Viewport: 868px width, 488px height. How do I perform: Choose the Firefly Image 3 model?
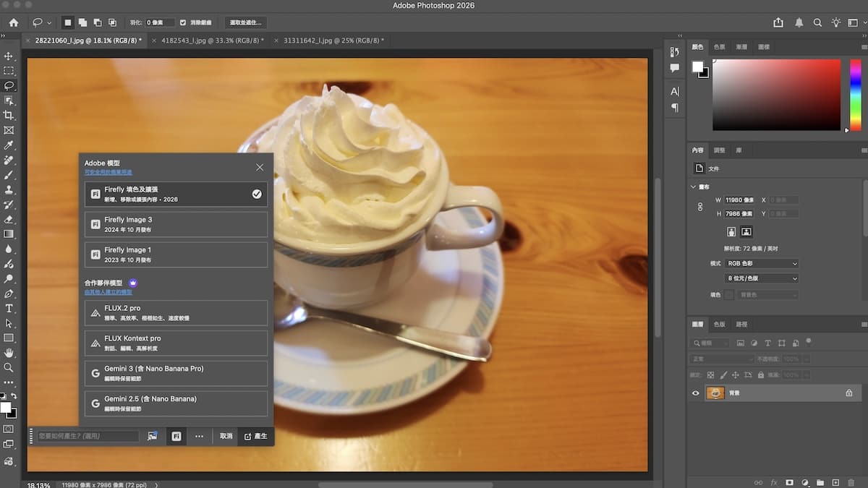[x=176, y=224]
